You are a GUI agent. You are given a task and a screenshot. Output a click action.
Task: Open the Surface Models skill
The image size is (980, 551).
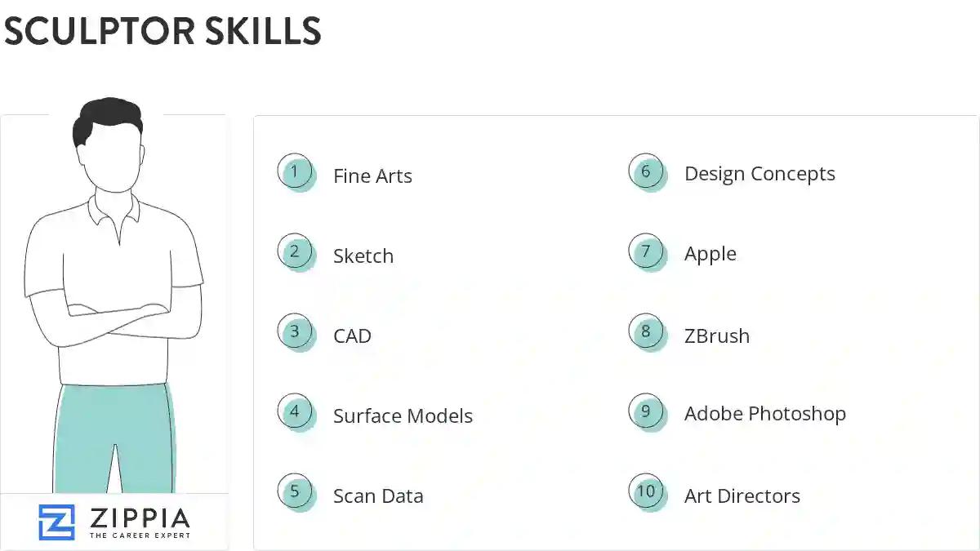pos(403,416)
